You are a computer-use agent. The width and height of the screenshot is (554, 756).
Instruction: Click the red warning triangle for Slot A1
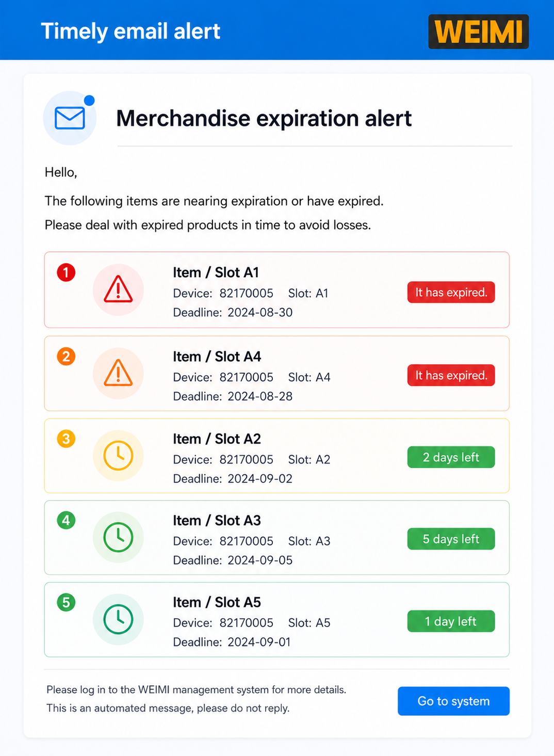pos(118,289)
